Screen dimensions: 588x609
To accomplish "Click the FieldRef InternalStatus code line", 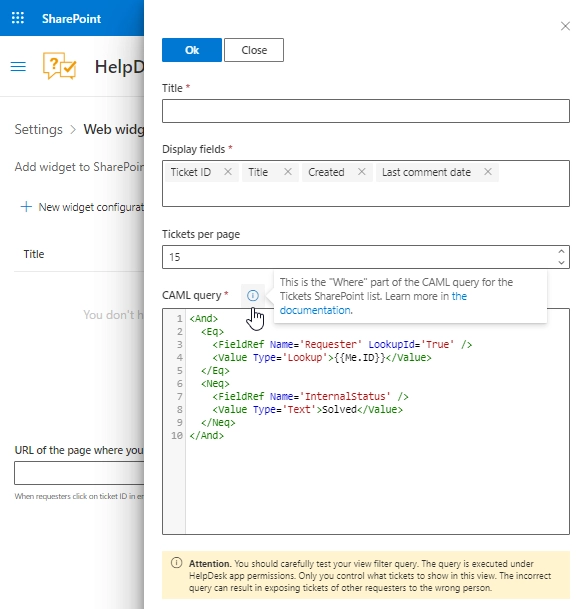I will [x=310, y=397].
